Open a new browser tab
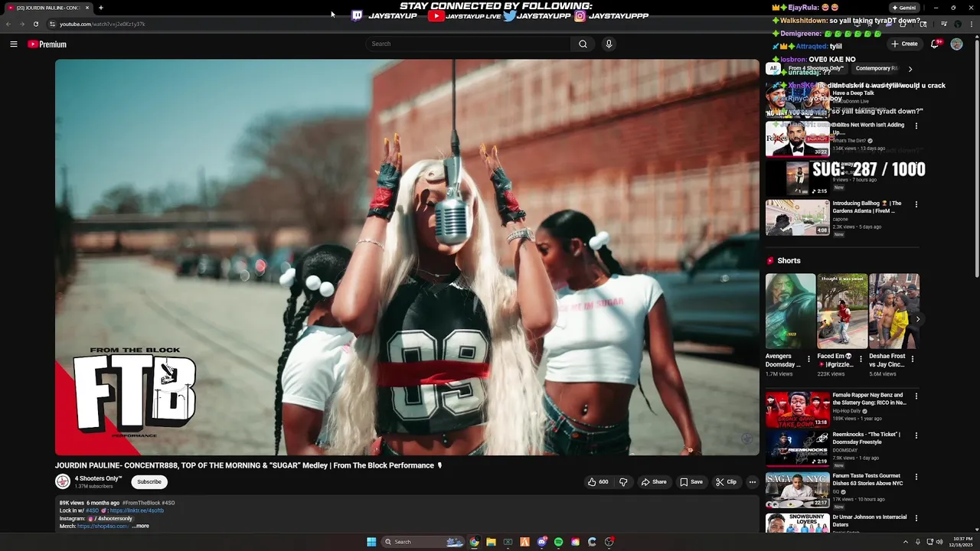Viewport: 980px width, 551px height. pyautogui.click(x=100, y=8)
